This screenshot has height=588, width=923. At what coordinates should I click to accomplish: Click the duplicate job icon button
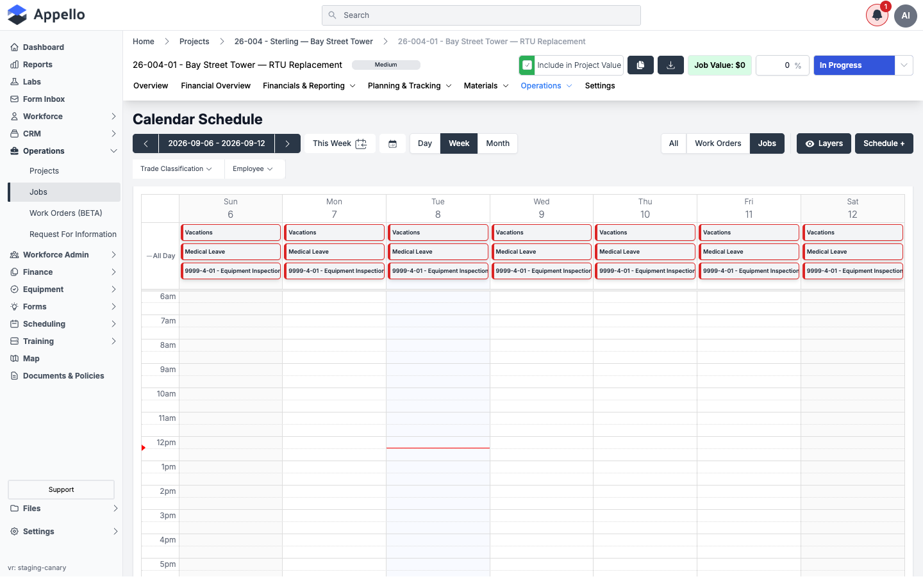[x=640, y=65]
